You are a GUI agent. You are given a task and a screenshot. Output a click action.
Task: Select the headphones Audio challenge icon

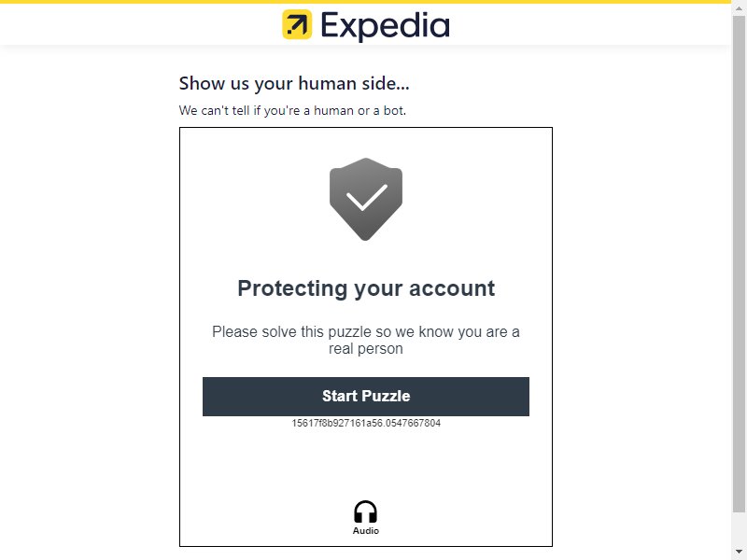365,511
